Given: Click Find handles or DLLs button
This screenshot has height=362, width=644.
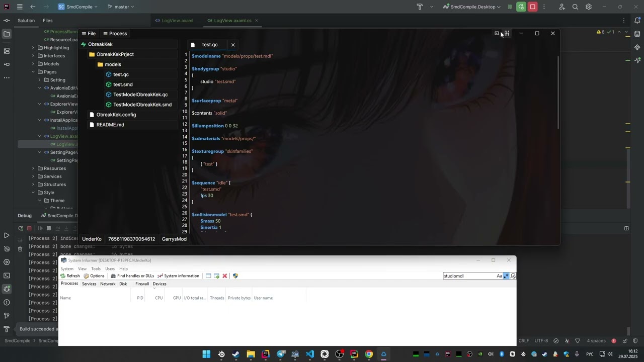Looking at the screenshot, I should pos(132,276).
